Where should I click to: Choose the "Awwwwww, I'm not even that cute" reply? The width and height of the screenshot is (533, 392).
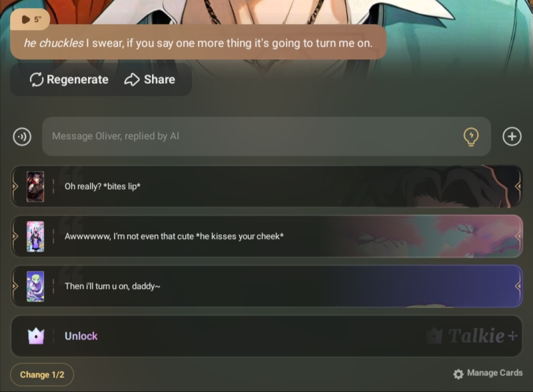pyautogui.click(x=266, y=236)
